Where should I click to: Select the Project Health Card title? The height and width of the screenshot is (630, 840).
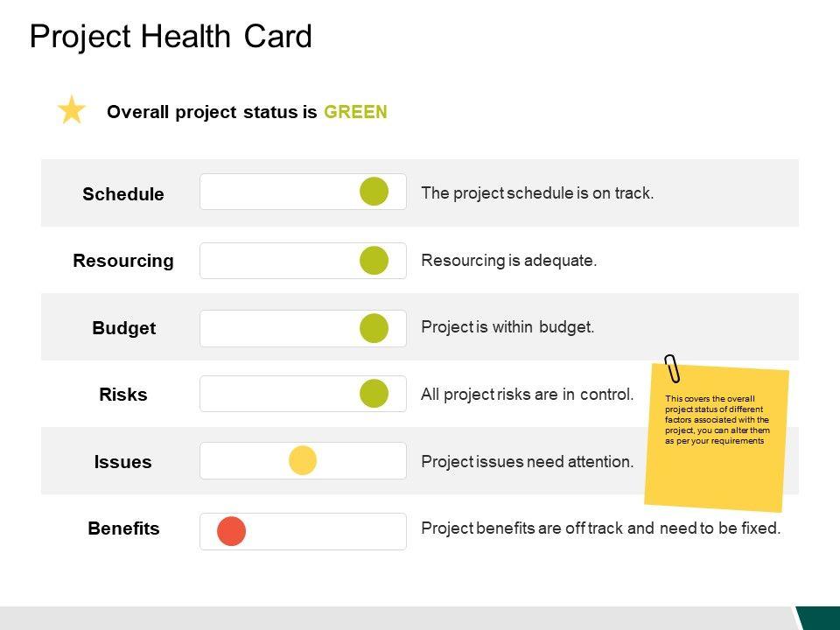click(171, 37)
